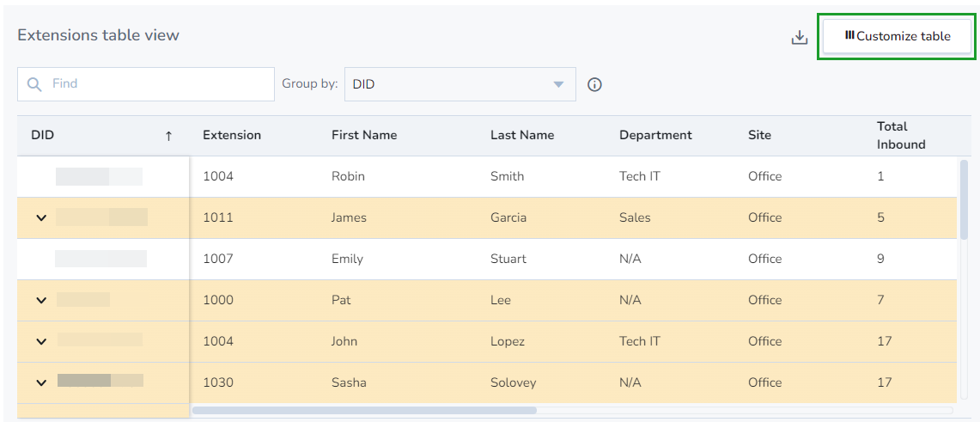The image size is (980, 422).
Task: Click Office in Emily's row
Action: point(765,259)
